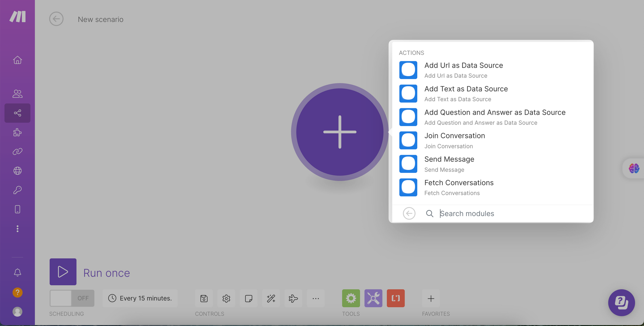The width and height of the screenshot is (644, 326).
Task: Open more controls via the three-dot icon
Action: click(x=316, y=298)
